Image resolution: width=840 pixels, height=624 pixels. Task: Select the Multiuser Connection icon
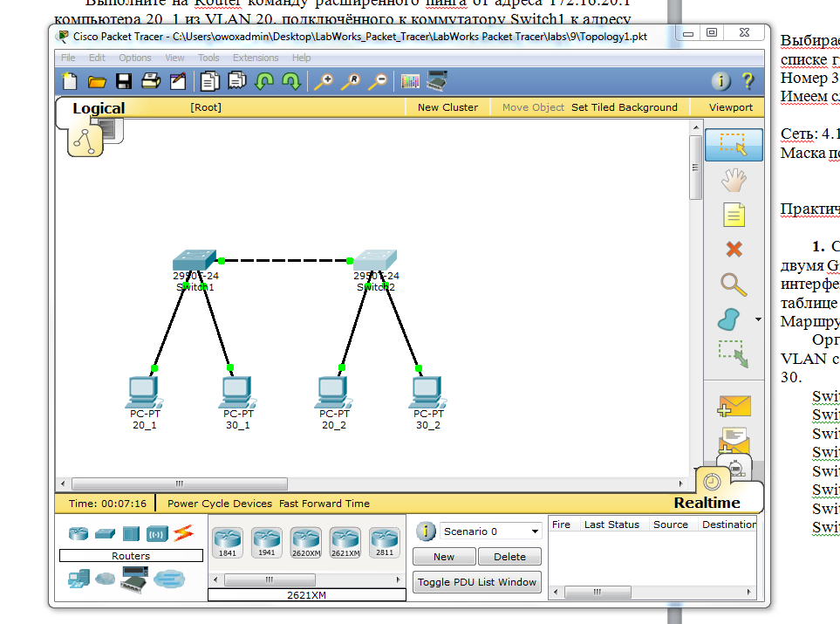[169, 579]
